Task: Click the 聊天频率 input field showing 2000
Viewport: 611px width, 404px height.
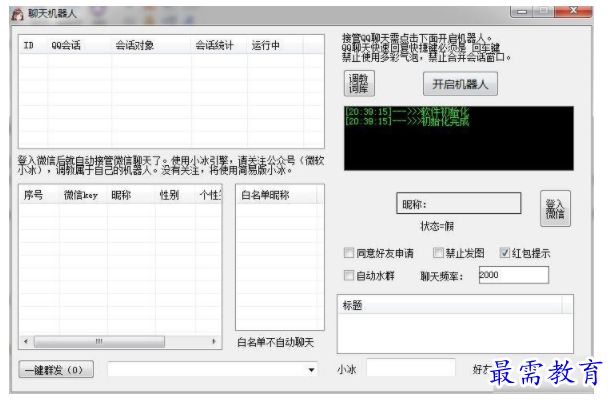Action: 514,275
